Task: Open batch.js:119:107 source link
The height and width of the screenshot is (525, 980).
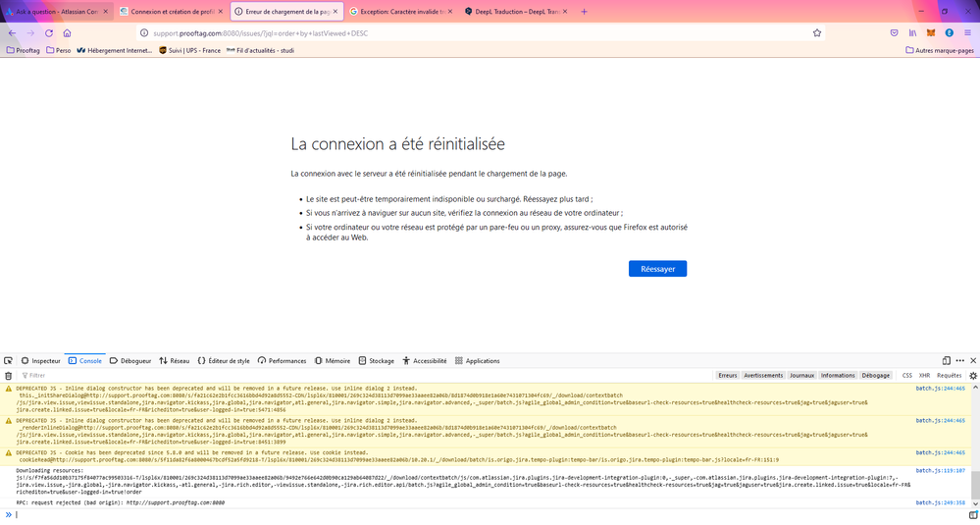Action: click(x=941, y=471)
